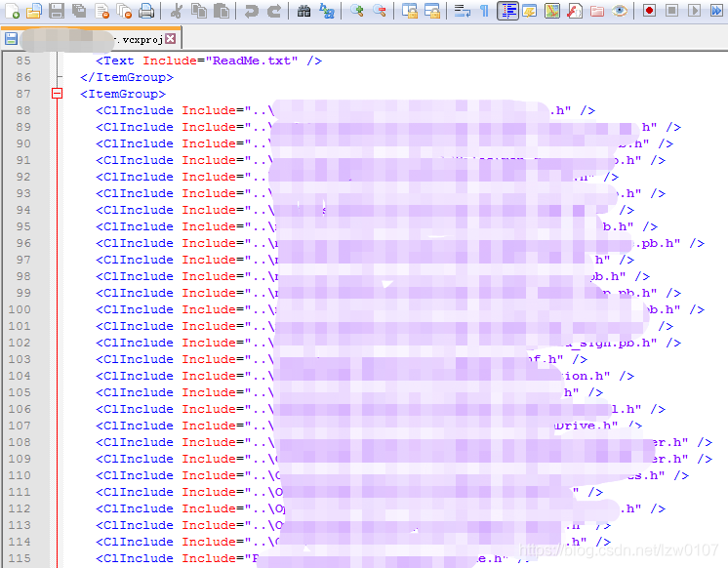728x568 pixels.
Task: Open the Function List panel icon
Action: [575, 10]
